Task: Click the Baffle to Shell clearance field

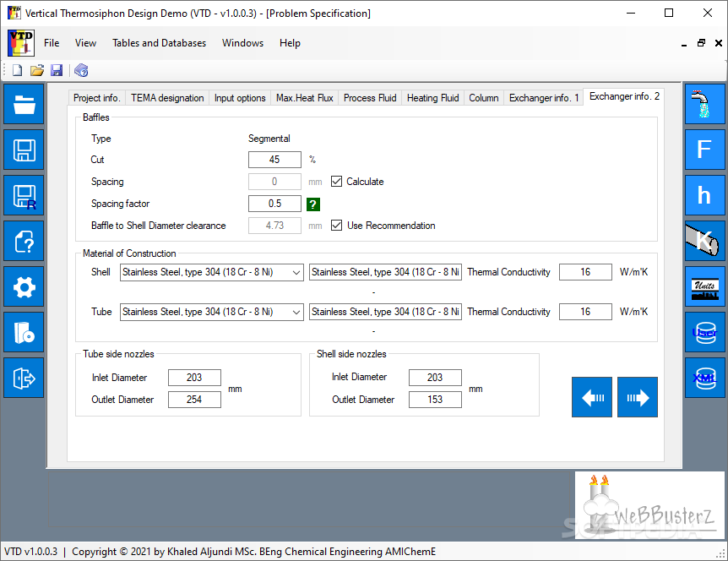Action: [x=274, y=226]
